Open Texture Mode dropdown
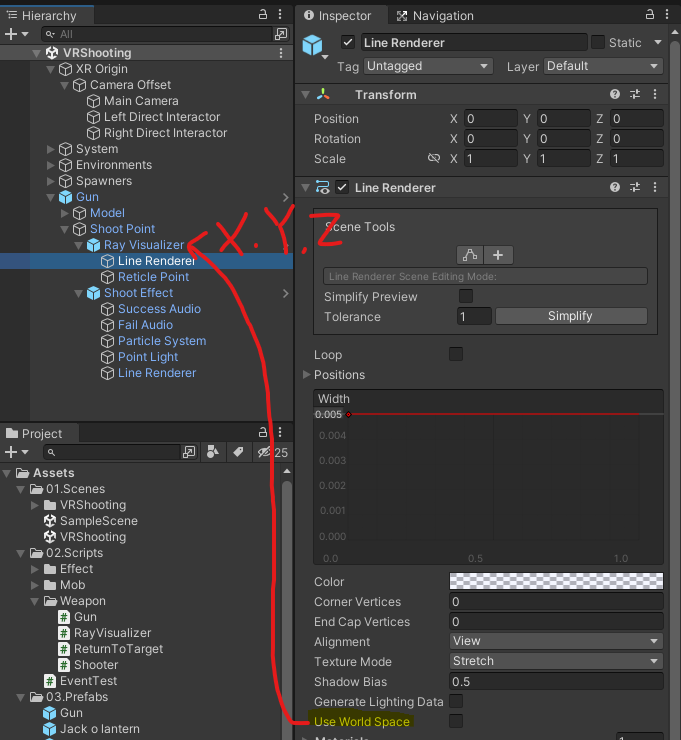681x740 pixels. point(556,661)
